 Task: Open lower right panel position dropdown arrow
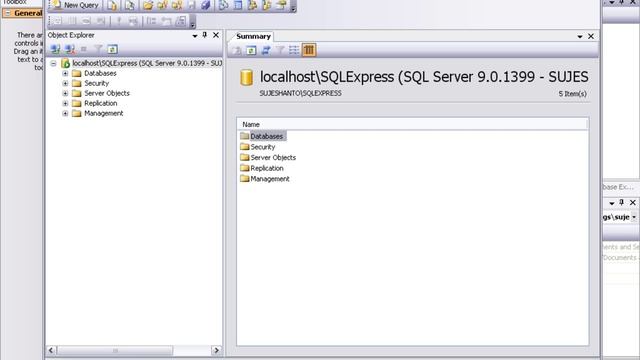[x=611, y=203]
